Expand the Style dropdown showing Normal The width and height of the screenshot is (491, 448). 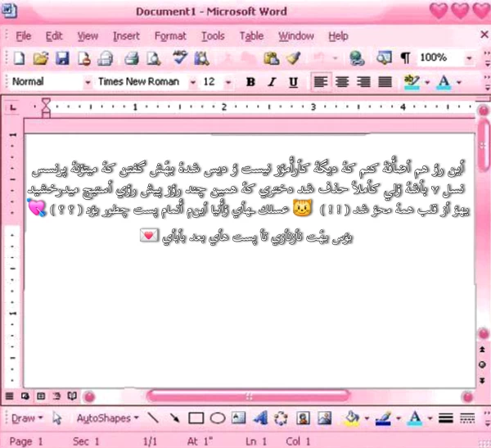click(x=88, y=83)
